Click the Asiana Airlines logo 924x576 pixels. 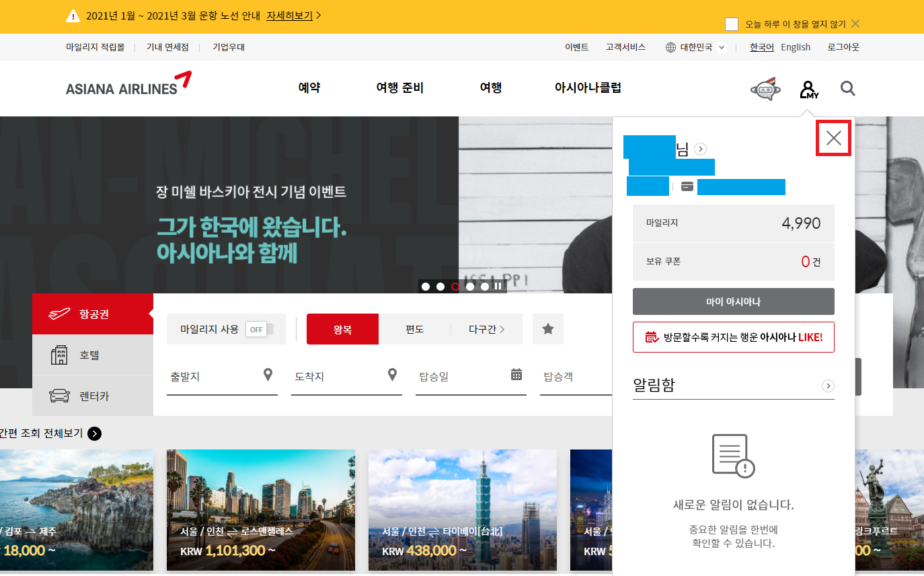pos(128,83)
